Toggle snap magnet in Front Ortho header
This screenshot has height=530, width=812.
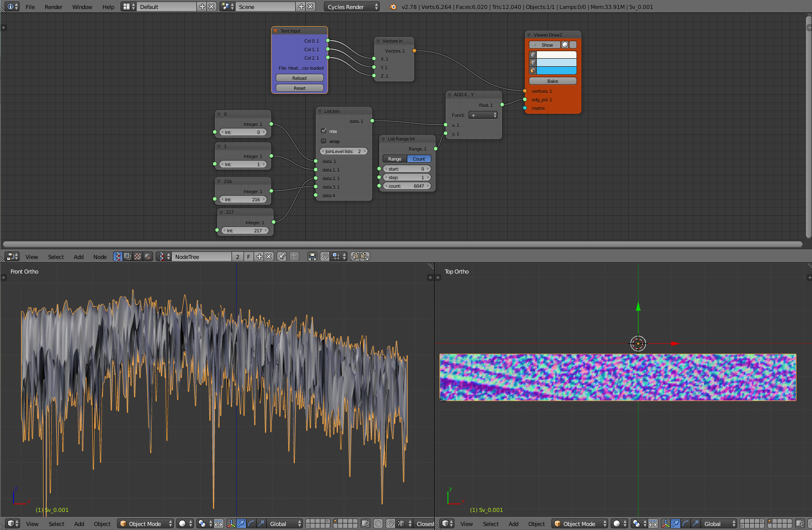(x=391, y=523)
